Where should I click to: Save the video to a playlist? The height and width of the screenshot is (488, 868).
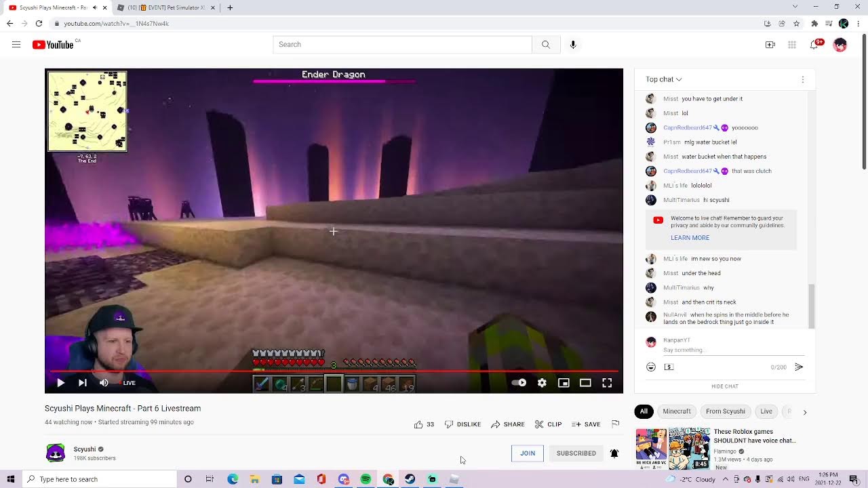coord(586,424)
